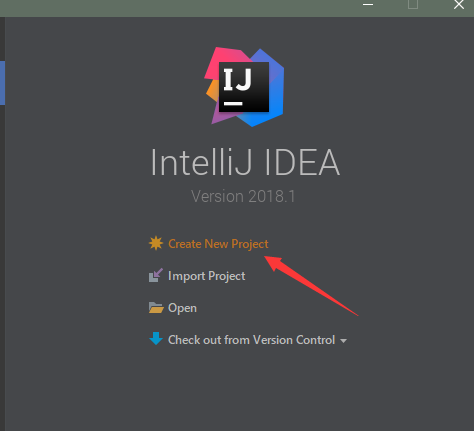Click the blue download arrow checkout icon
The height and width of the screenshot is (431, 474).
[156, 338]
